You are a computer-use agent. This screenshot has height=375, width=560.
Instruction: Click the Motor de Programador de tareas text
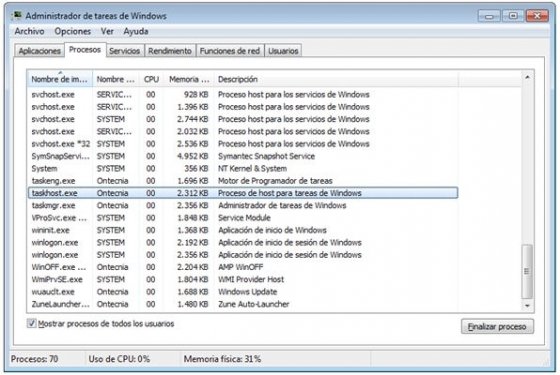click(275, 181)
